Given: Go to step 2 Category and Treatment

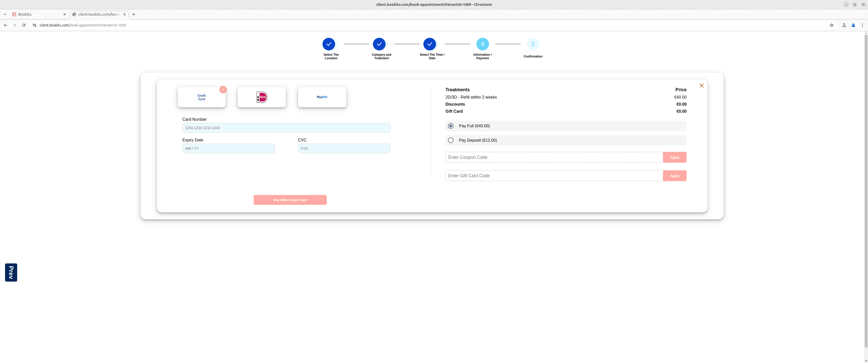Looking at the screenshot, I should [379, 44].
